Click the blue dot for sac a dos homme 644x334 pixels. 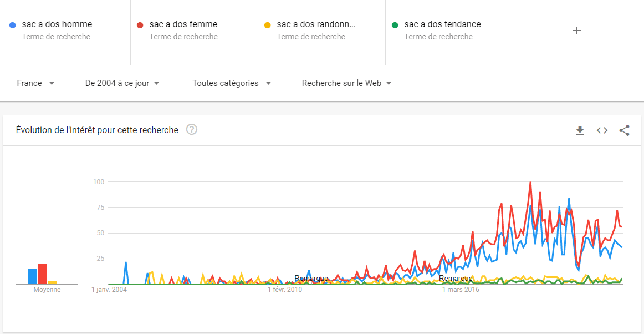(x=13, y=25)
